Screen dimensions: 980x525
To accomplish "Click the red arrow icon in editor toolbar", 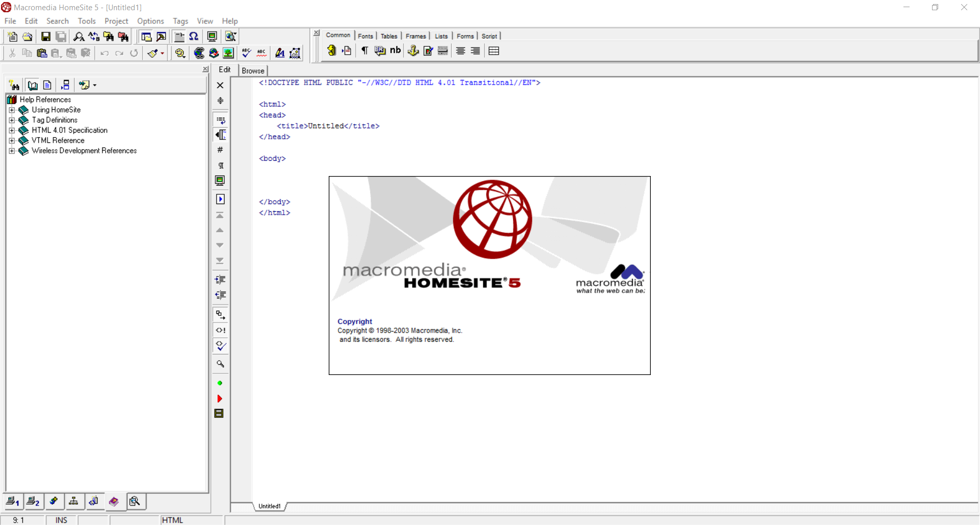I will [x=220, y=398].
